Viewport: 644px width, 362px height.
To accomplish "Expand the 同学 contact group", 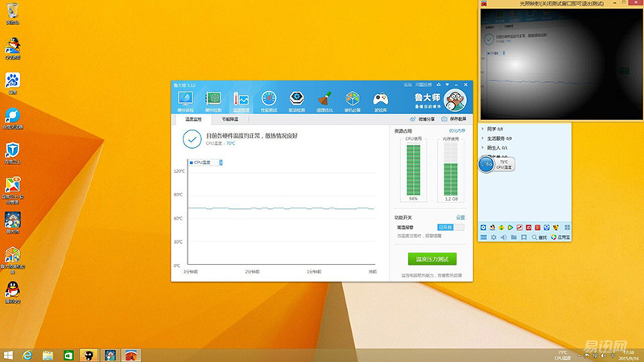I will pyautogui.click(x=493, y=129).
